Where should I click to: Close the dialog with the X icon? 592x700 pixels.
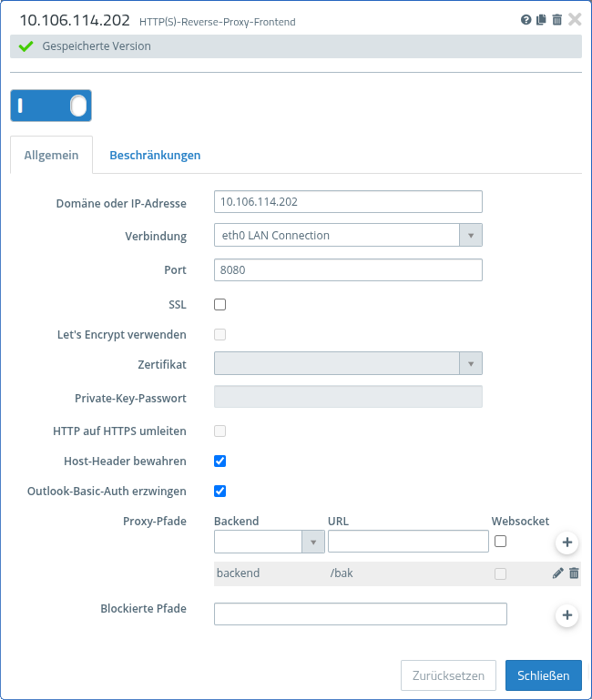click(x=575, y=19)
